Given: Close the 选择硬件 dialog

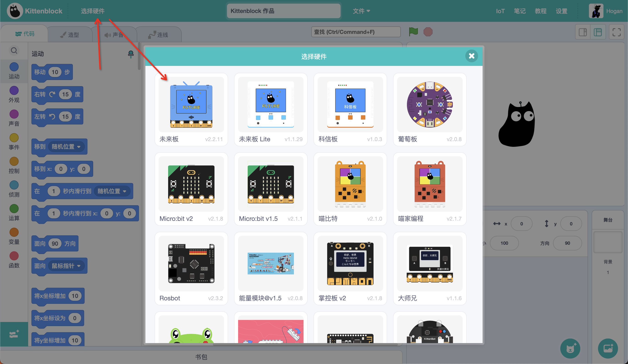Looking at the screenshot, I should [471, 56].
